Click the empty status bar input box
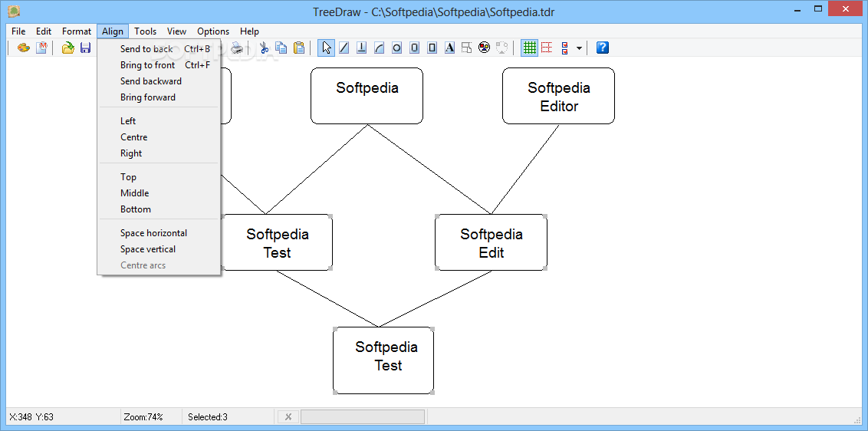The width and height of the screenshot is (868, 431). 363,417
